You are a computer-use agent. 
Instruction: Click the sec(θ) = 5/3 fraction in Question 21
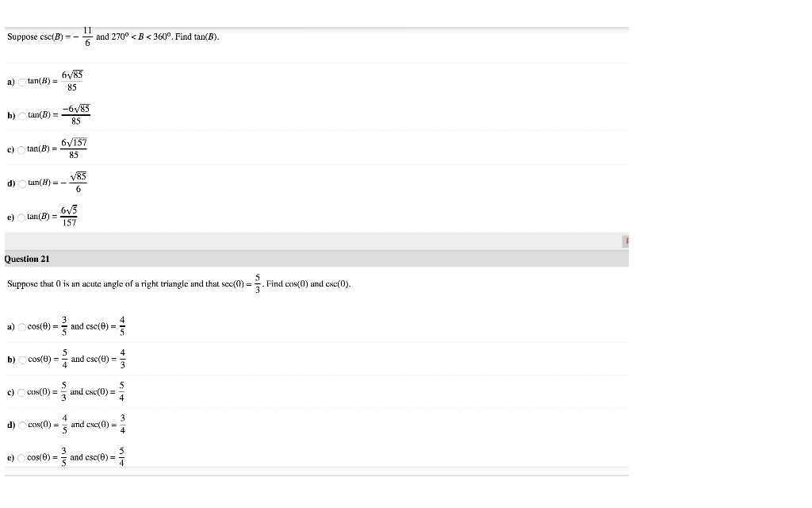258,284
